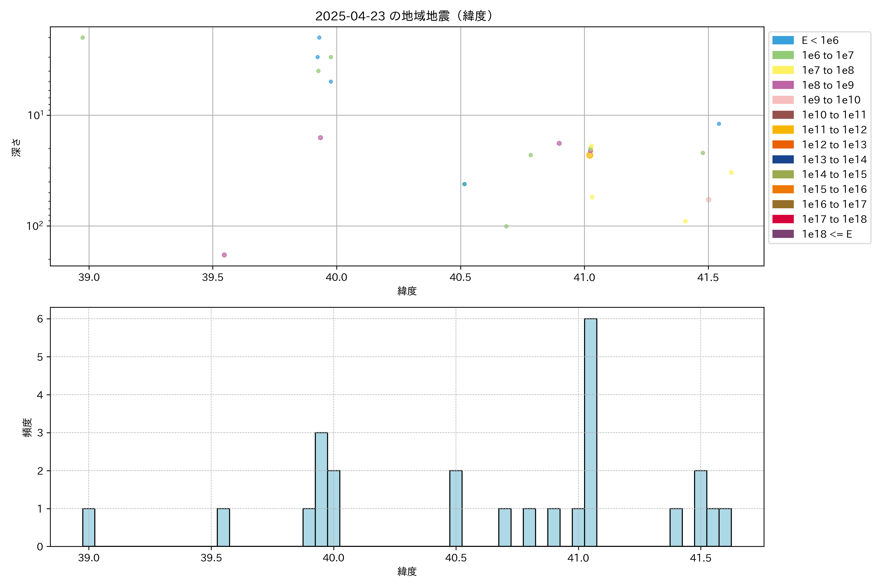This screenshot has width=882, height=588.
Task: Click the yellow 1e7 to 1e8 legend swatch
Action: (x=783, y=70)
